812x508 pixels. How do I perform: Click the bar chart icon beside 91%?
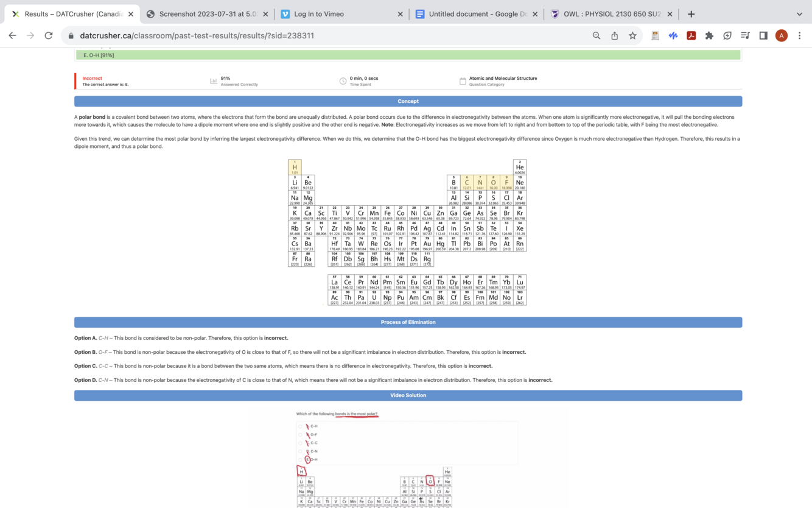[x=213, y=81]
